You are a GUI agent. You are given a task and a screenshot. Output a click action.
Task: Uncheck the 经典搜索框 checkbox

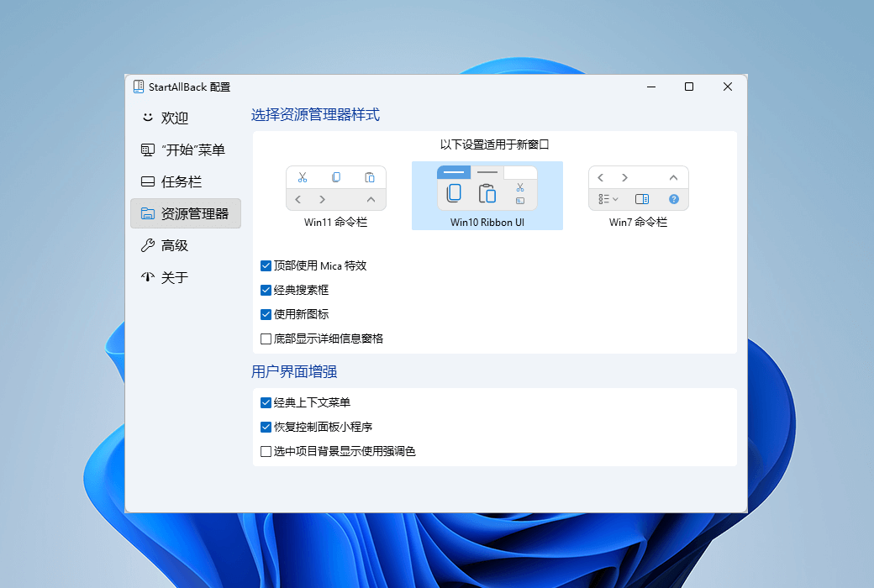(x=266, y=290)
